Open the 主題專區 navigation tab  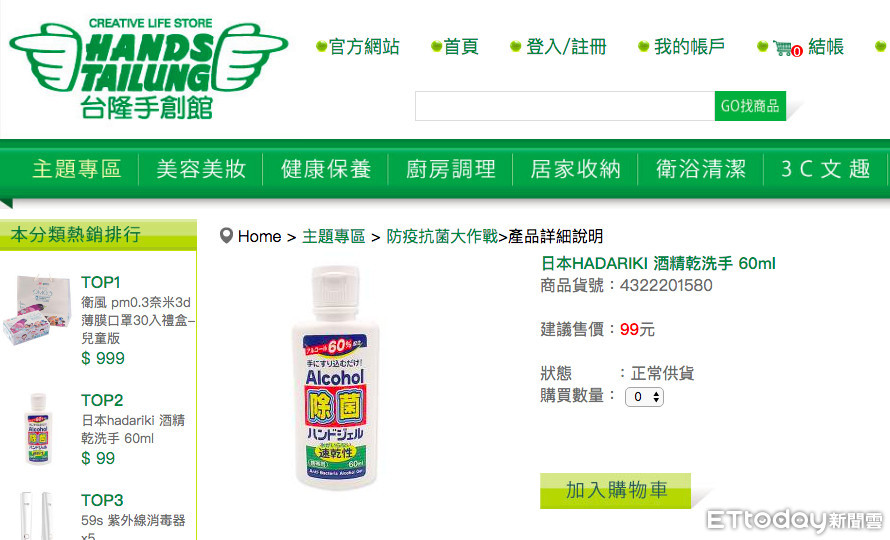tap(77, 169)
